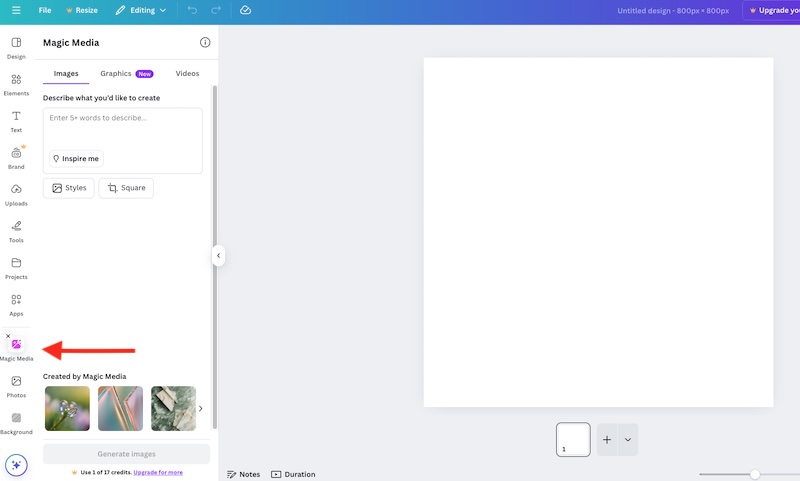
Task: Switch to the Graphics tab
Action: pos(126,74)
